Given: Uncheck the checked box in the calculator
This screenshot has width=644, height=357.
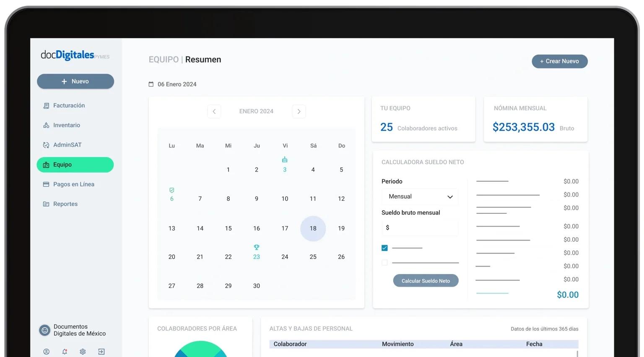Looking at the screenshot, I should [x=384, y=248].
